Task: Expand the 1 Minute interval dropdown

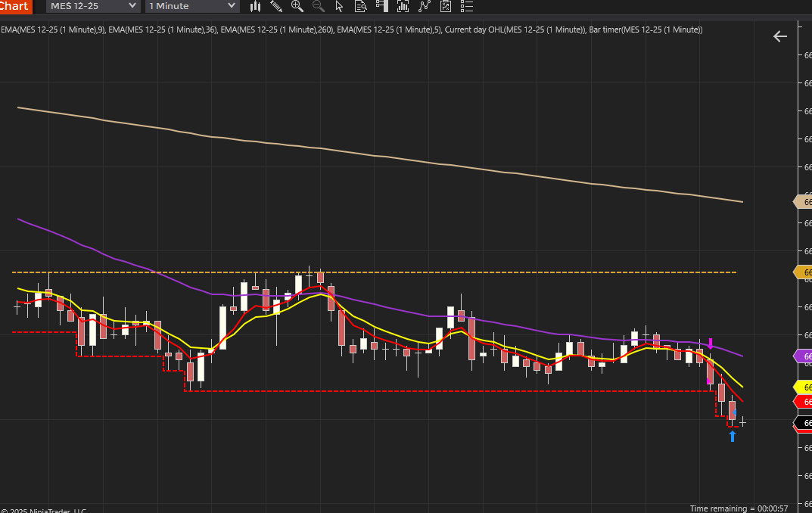Action: (x=192, y=6)
